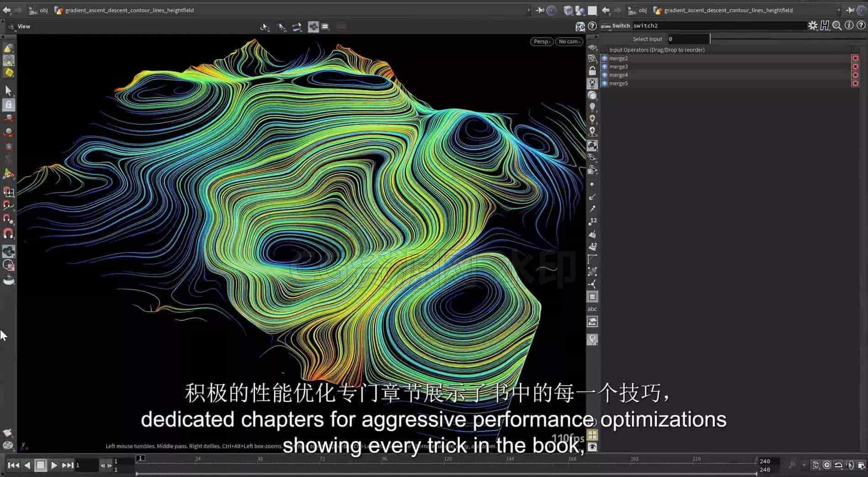
Task: Pin the viewport pane tab
Action: (539, 10)
